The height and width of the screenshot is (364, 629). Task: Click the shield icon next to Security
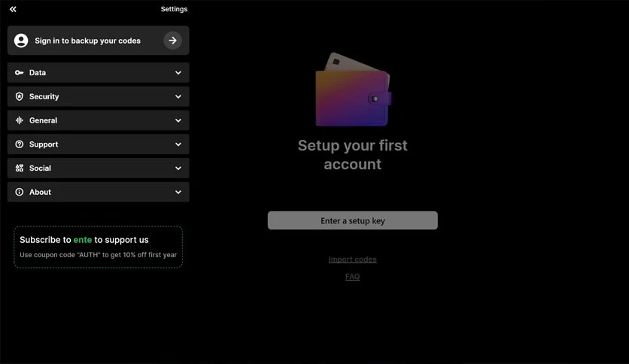point(20,96)
